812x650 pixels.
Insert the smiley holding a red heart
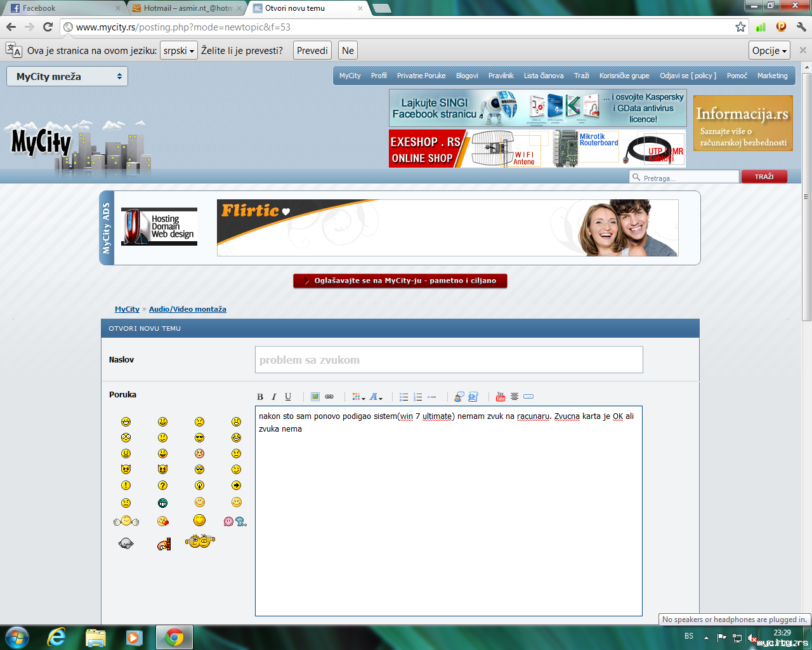tap(163, 522)
